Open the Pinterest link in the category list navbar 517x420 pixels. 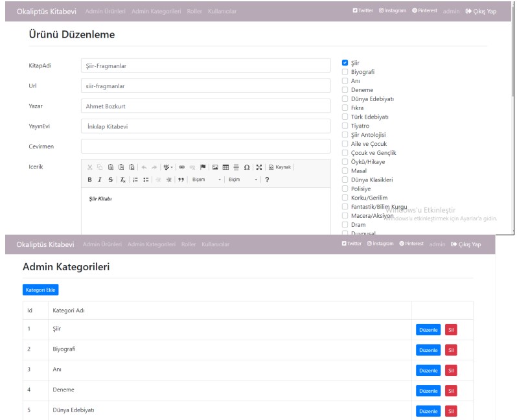[411, 244]
